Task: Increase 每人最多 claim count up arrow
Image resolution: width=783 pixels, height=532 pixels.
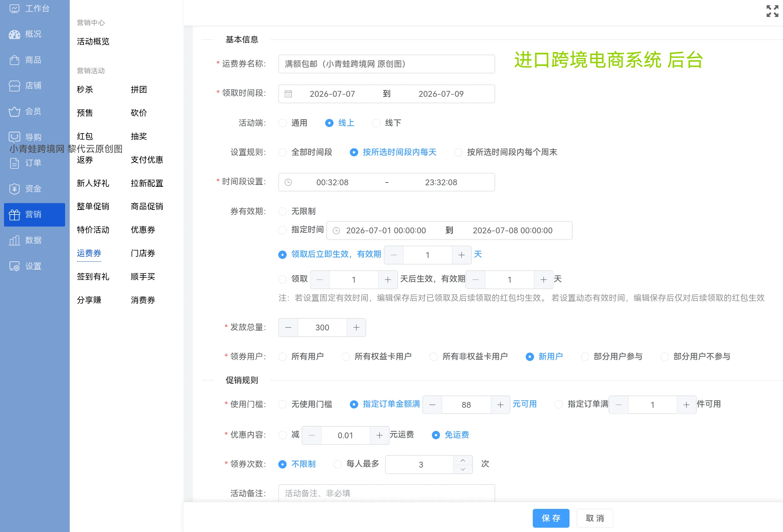Action: (x=463, y=460)
